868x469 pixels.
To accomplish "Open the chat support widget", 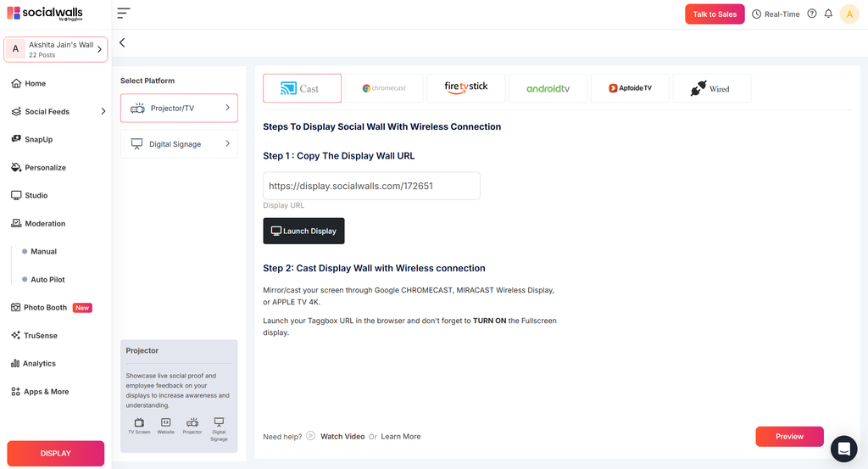I will pyautogui.click(x=843, y=449).
